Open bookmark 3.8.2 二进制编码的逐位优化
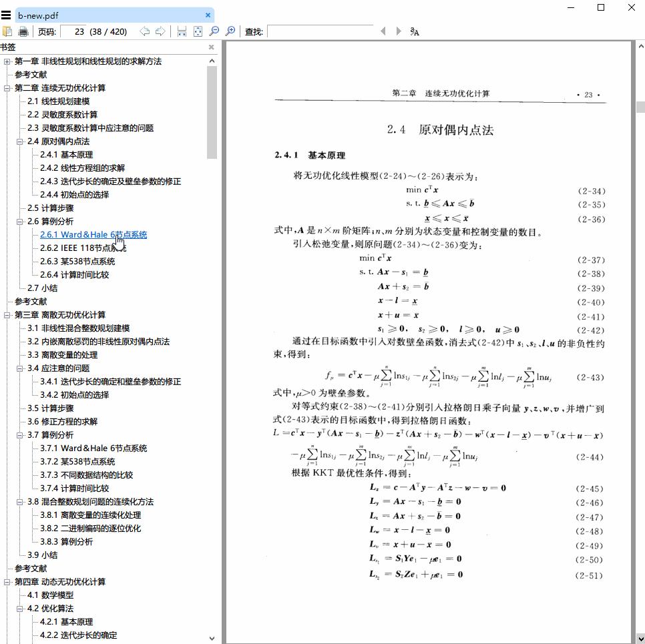This screenshot has width=645, height=644. pyautogui.click(x=91, y=529)
